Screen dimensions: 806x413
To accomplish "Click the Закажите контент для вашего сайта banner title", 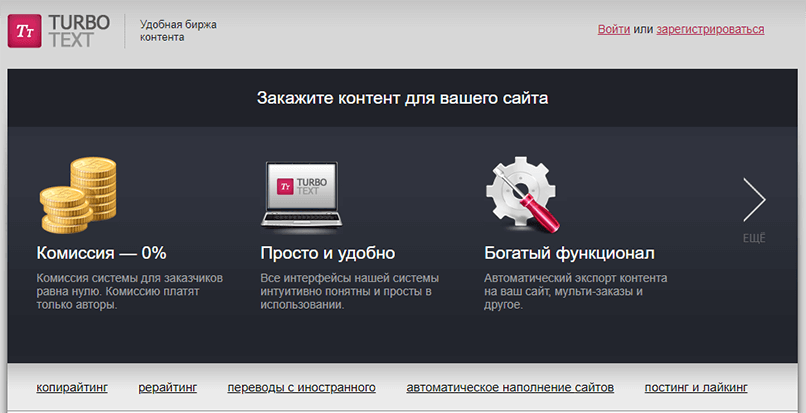I will (402, 98).
